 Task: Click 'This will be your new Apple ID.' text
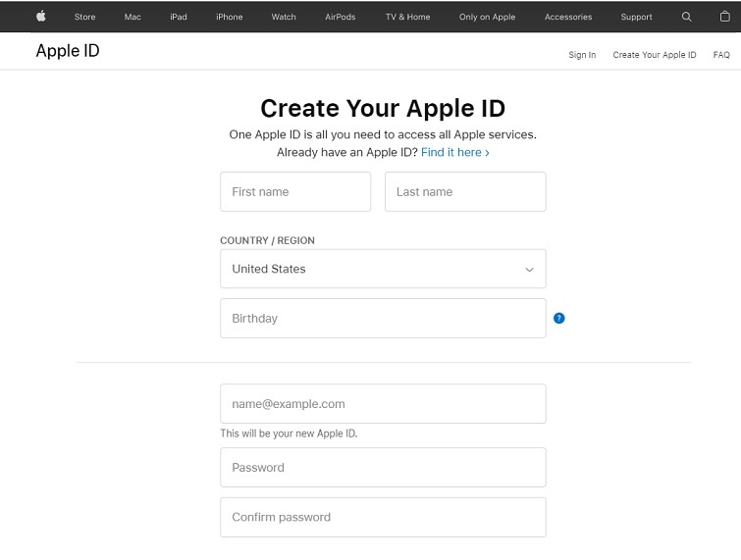tap(289, 433)
